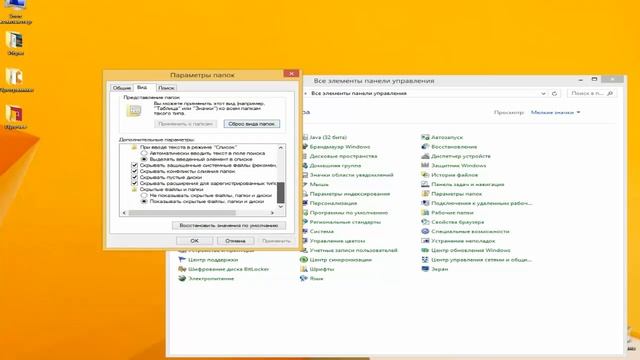Screen dimensions: 640x360
Task: Select Автоматически вводить текст в поле поиска
Action: [144, 153]
